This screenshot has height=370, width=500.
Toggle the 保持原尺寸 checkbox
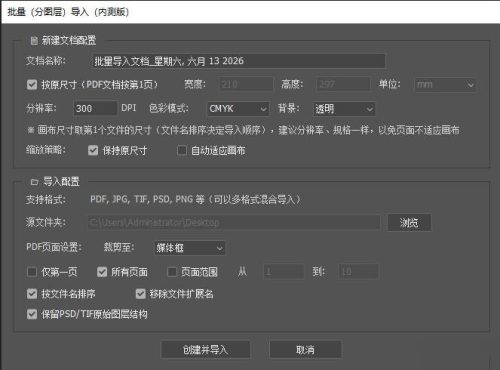[93, 151]
